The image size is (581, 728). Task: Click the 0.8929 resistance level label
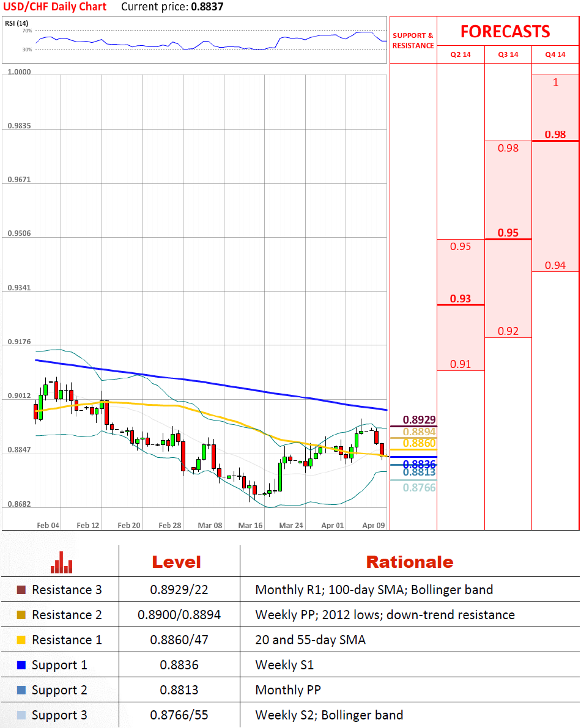tap(419, 420)
